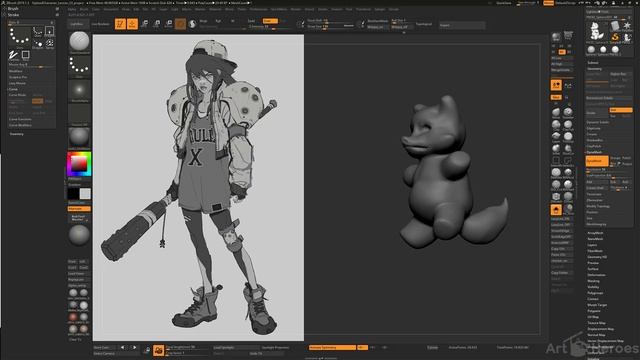Select the DragRect stroke icon
This screenshot has height=360, width=640.
point(49,31)
